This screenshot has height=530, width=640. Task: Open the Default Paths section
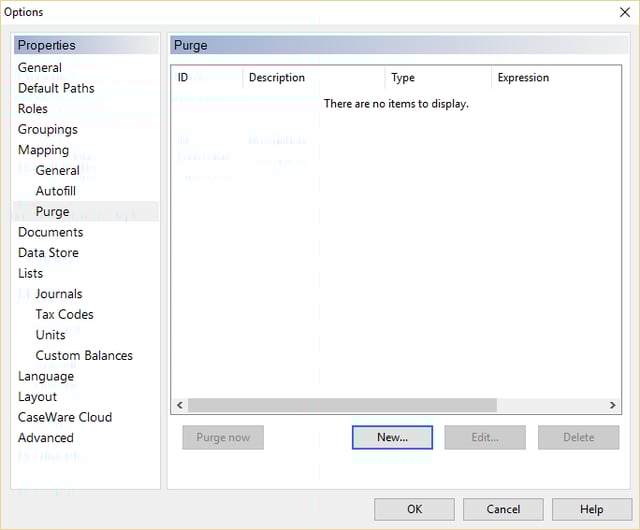pyautogui.click(x=56, y=88)
